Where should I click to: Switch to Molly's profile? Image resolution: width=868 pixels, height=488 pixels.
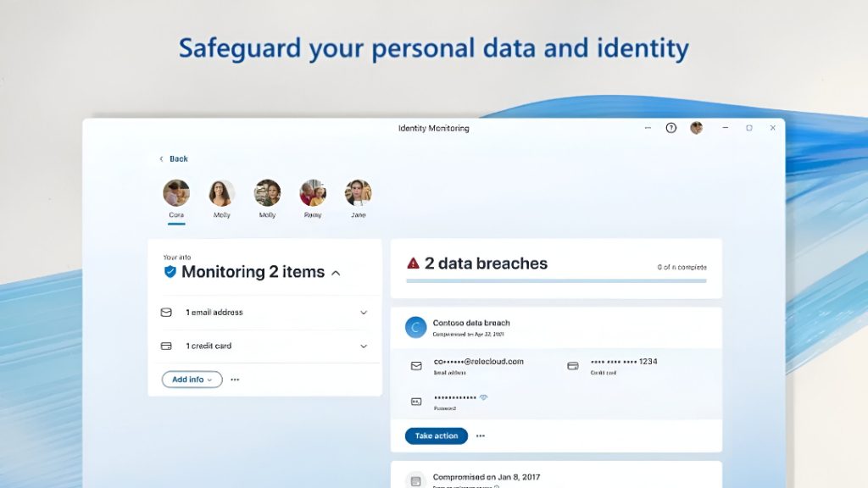click(x=221, y=193)
